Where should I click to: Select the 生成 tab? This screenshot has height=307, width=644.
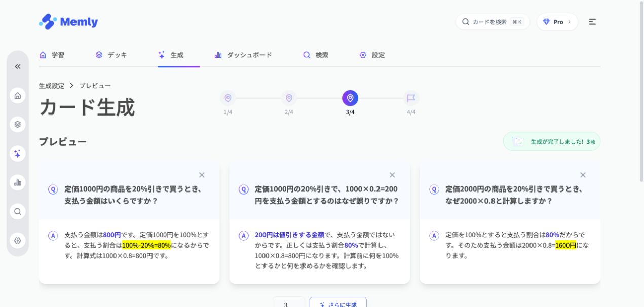click(x=171, y=55)
